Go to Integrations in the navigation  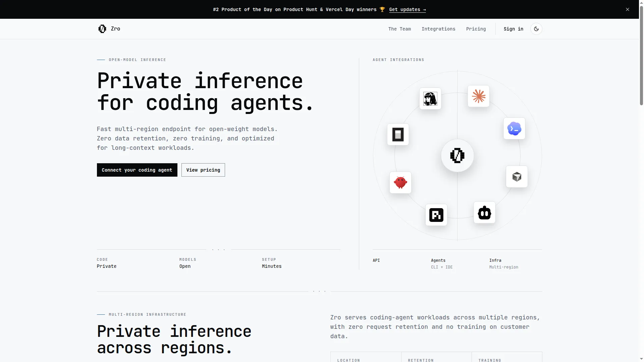pos(438,29)
